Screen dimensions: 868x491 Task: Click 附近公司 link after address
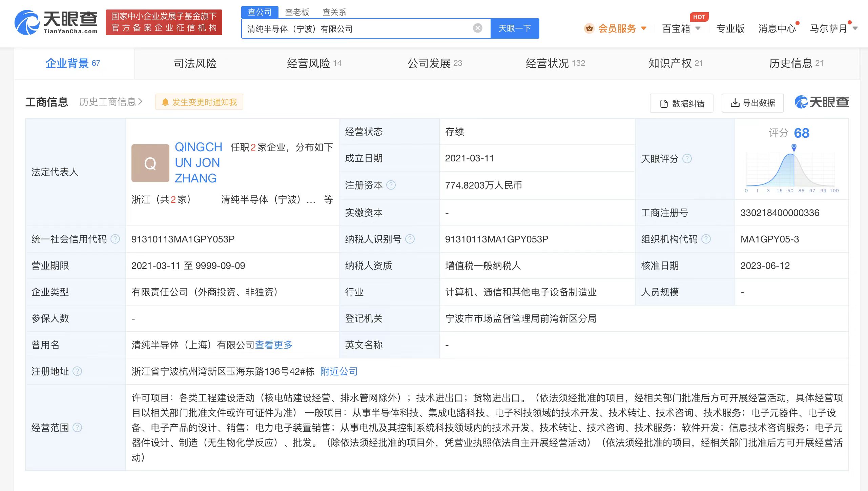[339, 372]
